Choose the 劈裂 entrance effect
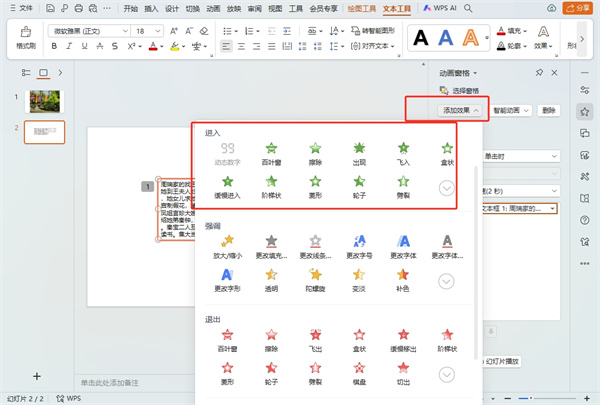 click(x=403, y=187)
